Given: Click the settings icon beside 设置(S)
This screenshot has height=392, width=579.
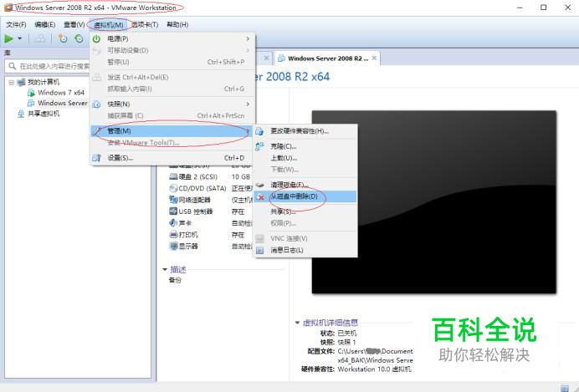Looking at the screenshot, I should [x=96, y=158].
